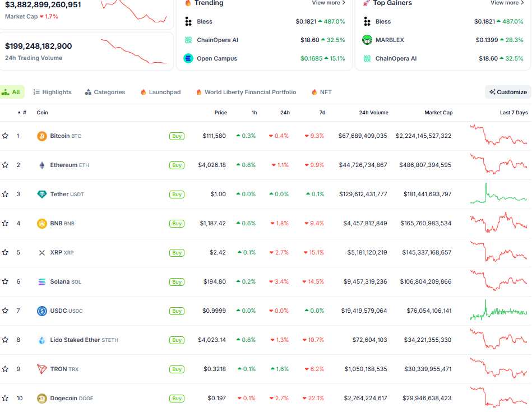Sort the list by Market Cap column
The image size is (532, 412).
pos(438,112)
